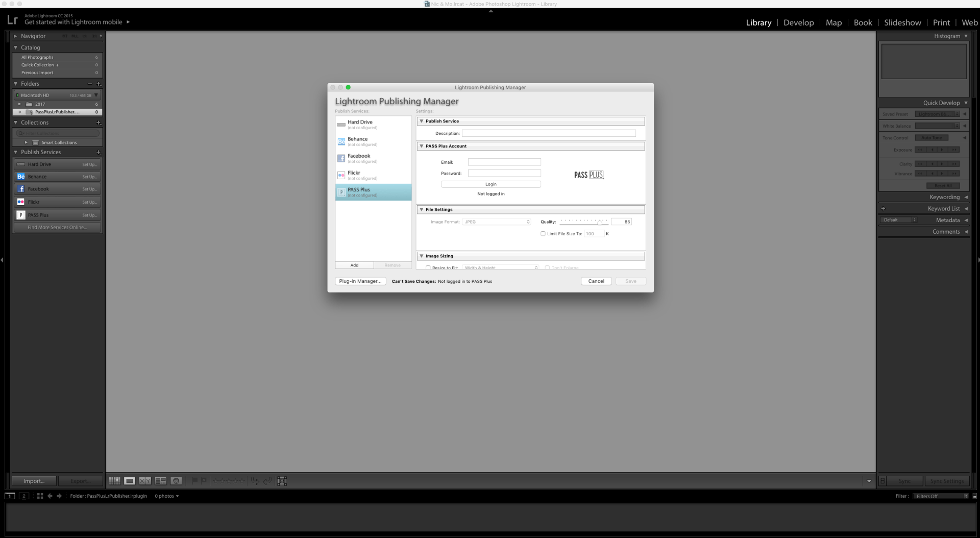Click the crop frame guides toolbar icon
The width and height of the screenshot is (980, 538).
pos(282,481)
